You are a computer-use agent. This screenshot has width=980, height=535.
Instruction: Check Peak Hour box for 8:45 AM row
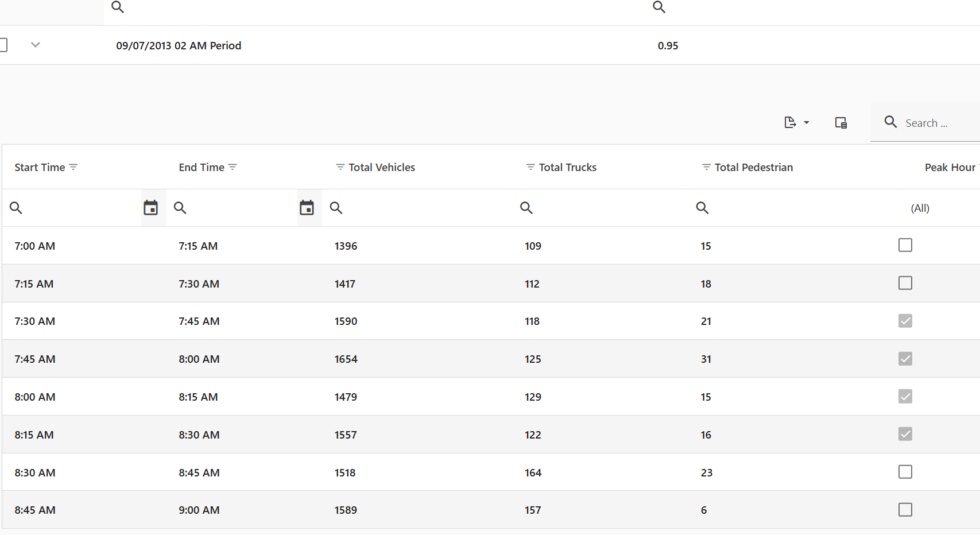click(905, 510)
